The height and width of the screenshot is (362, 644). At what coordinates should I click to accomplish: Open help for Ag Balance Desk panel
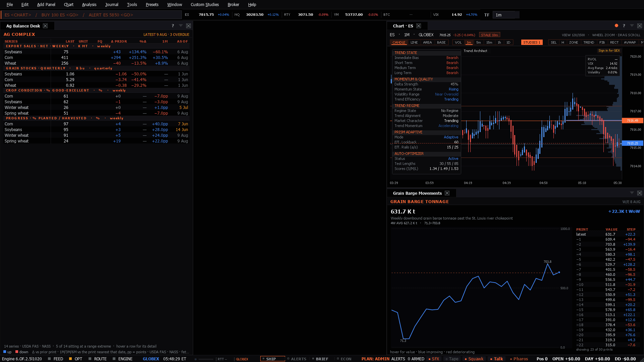click(173, 26)
